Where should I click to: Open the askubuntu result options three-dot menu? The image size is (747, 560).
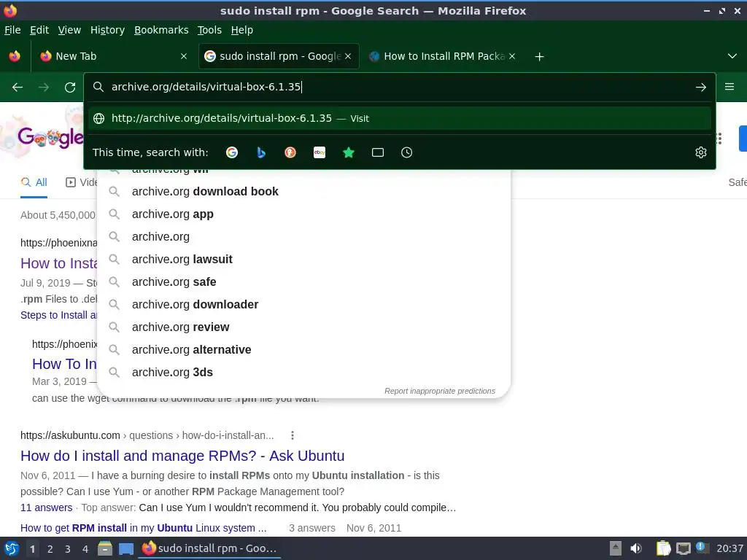click(293, 435)
